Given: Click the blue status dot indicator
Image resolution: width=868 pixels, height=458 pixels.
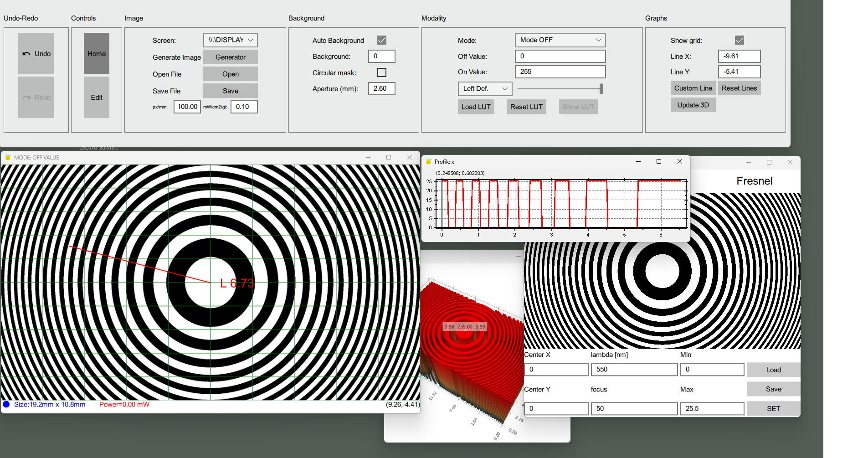Looking at the screenshot, I should 6,404.
